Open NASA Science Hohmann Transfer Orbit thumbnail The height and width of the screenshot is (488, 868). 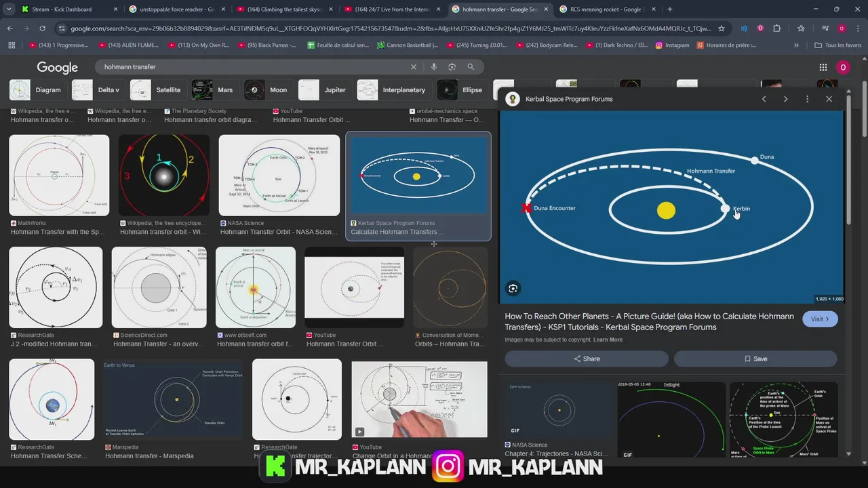coord(279,175)
